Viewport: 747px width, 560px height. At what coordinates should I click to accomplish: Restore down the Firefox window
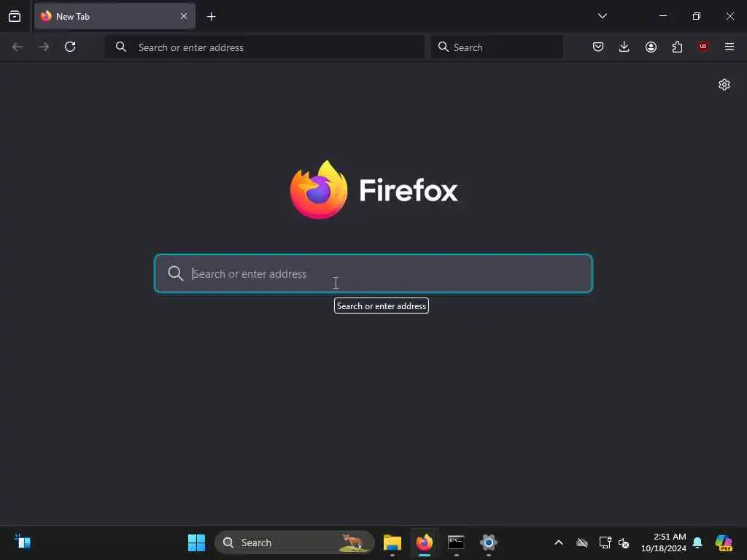click(697, 16)
